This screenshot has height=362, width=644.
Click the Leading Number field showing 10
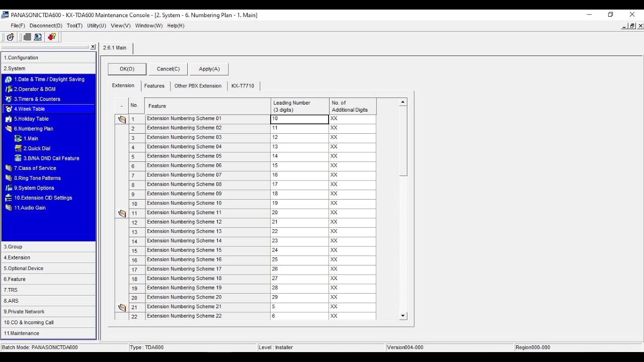click(x=299, y=119)
